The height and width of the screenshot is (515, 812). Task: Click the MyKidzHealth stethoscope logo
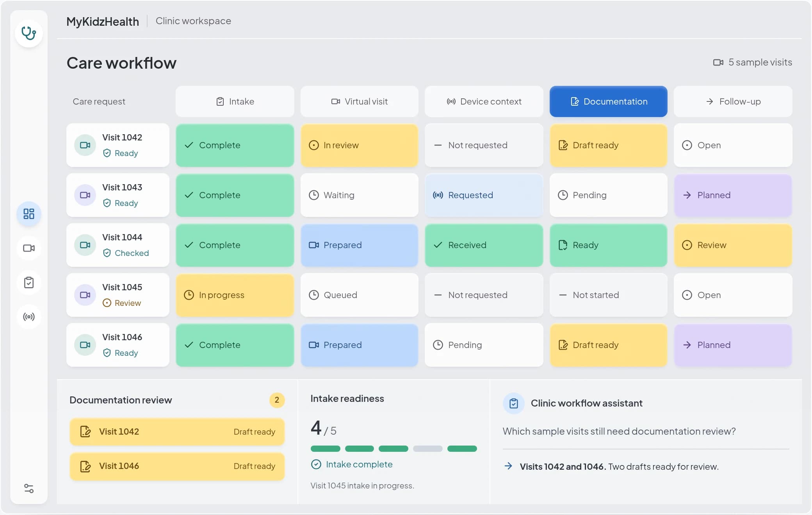(29, 34)
